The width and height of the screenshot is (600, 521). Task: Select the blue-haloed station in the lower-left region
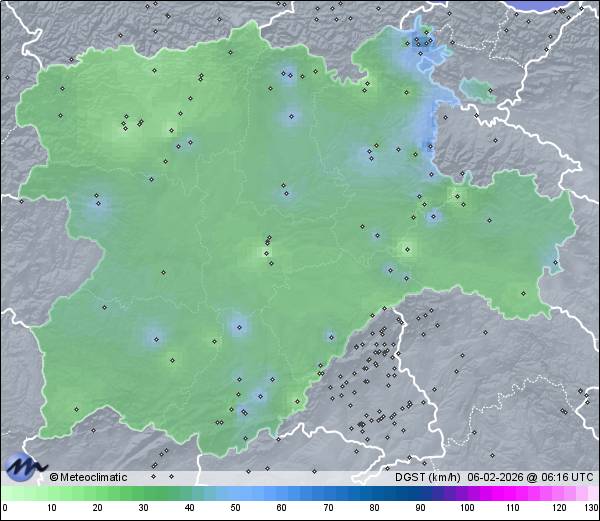[153, 336]
